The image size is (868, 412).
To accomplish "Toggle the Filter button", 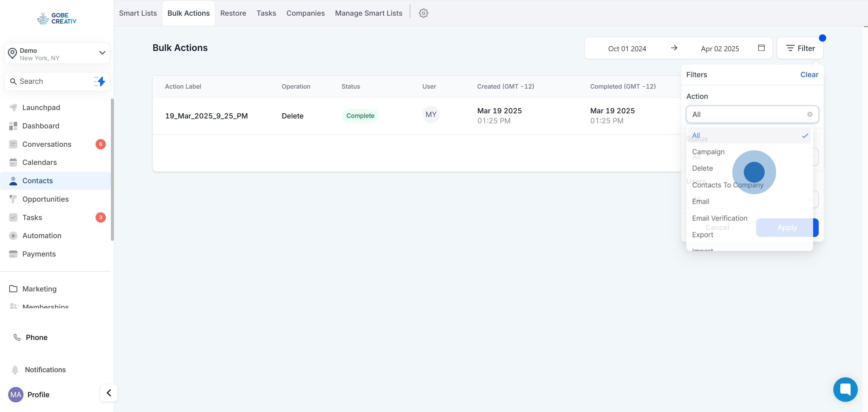I will point(800,48).
